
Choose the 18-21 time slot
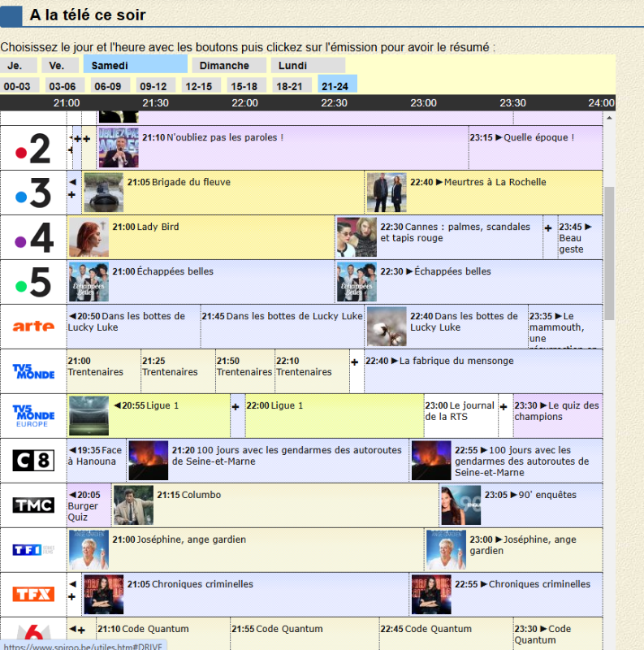point(290,86)
